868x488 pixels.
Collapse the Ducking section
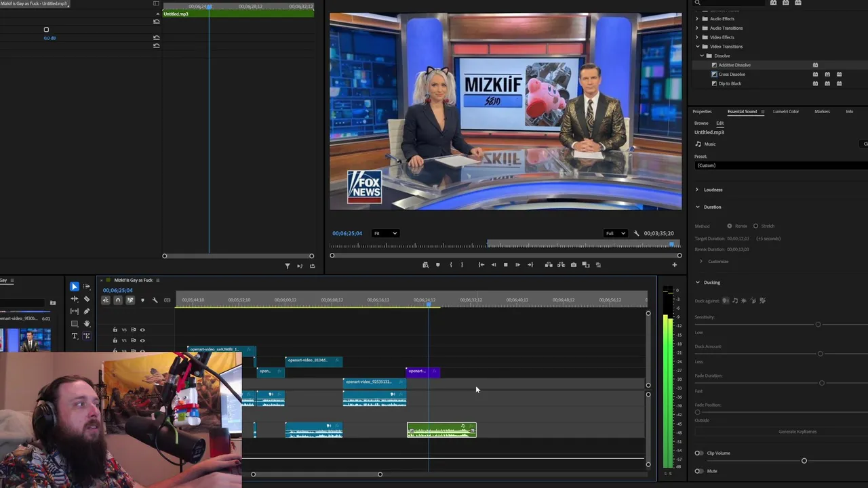click(697, 282)
